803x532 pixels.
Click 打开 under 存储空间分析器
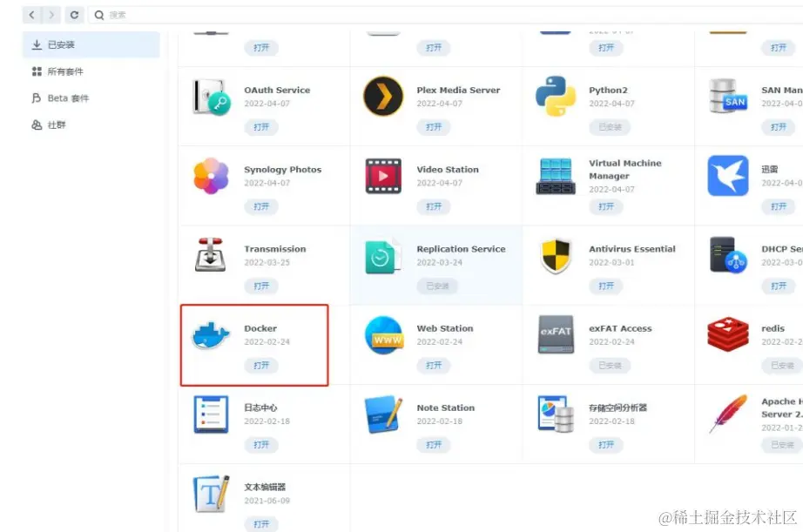coord(606,444)
